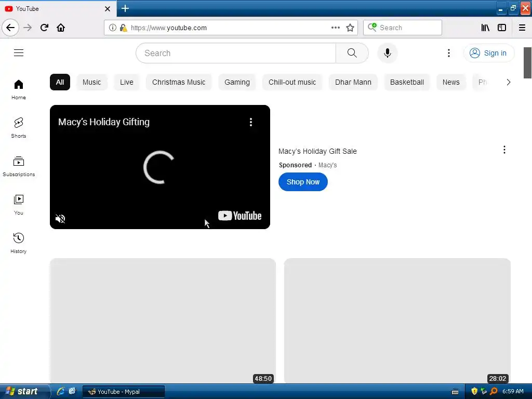Open the browser home page icon
532x399 pixels.
coord(61,28)
